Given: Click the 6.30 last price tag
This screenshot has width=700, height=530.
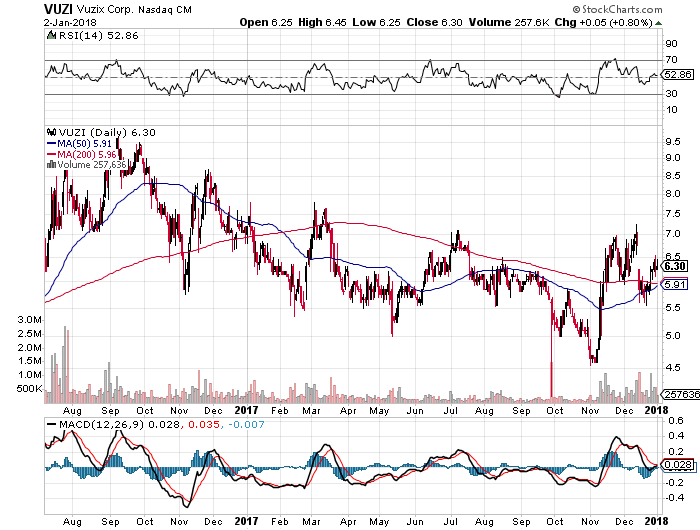Looking at the screenshot, I should [677, 267].
